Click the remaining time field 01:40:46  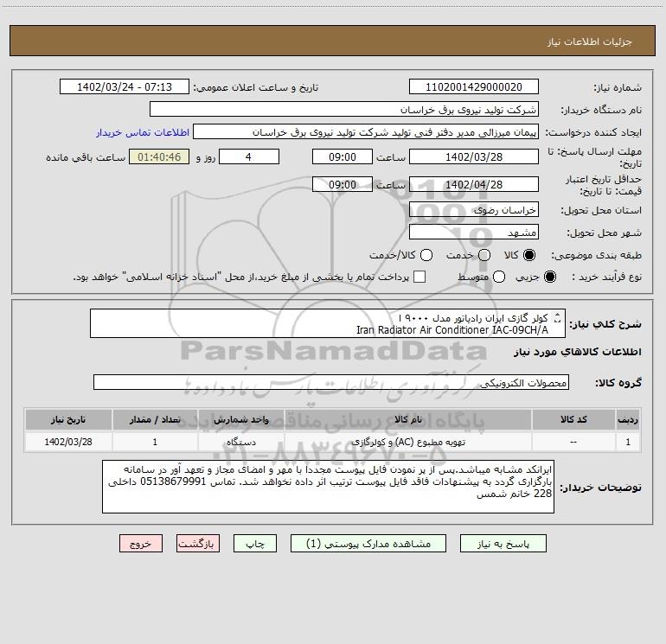[159, 156]
